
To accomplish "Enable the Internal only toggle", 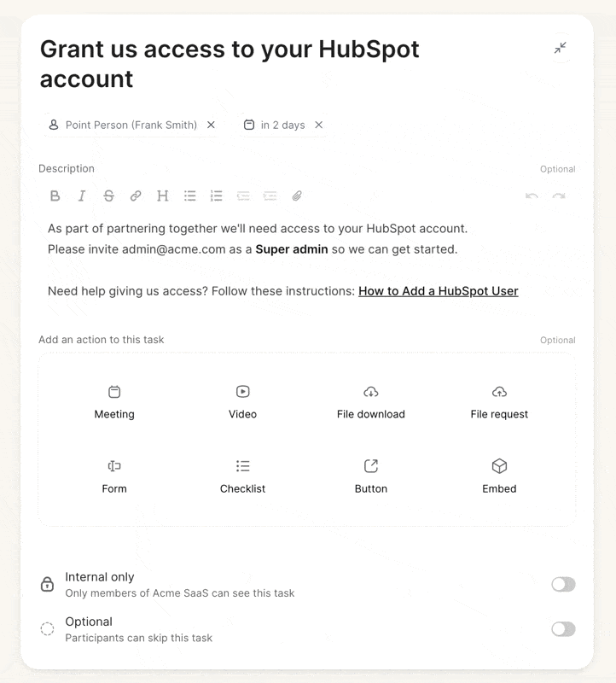I will (x=563, y=584).
